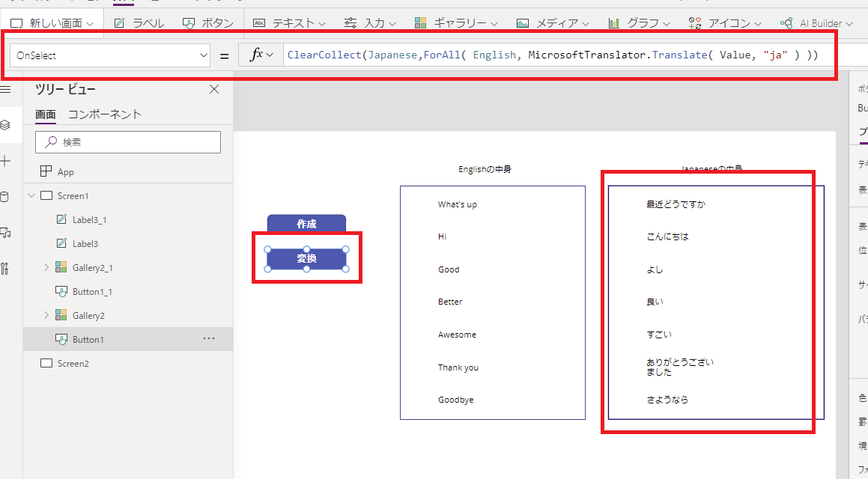Expand the hamburger menu in the left rail
Image resolution: width=868 pixels, height=479 pixels.
point(8,88)
